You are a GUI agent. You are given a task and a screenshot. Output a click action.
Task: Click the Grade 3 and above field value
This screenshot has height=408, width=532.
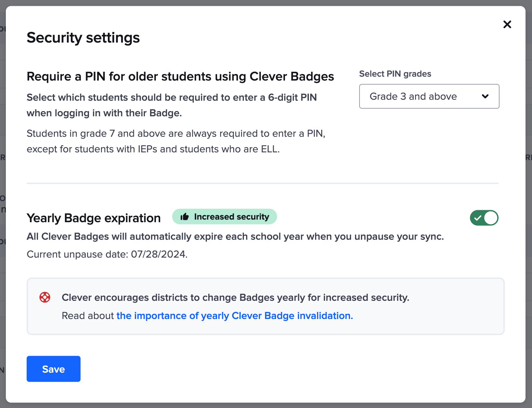point(413,96)
